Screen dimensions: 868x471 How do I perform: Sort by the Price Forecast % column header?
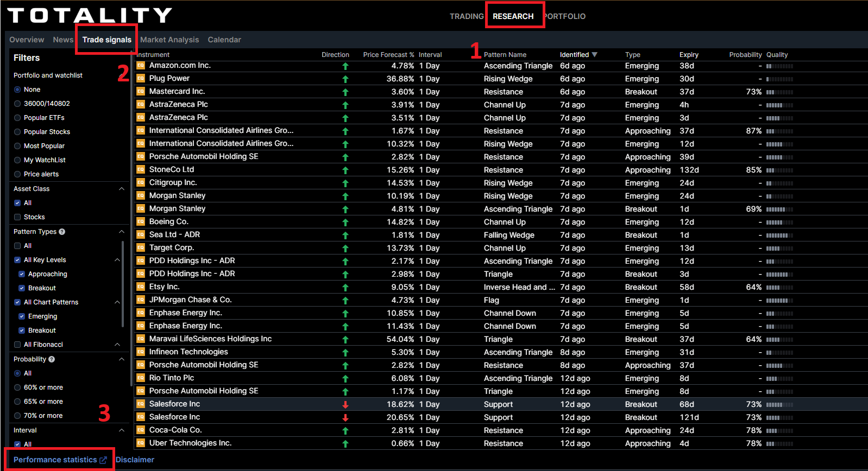[x=388, y=55]
